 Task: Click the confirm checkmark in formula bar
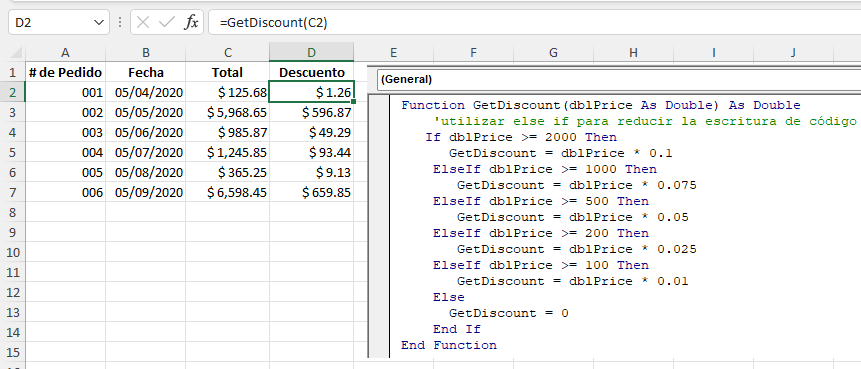166,23
